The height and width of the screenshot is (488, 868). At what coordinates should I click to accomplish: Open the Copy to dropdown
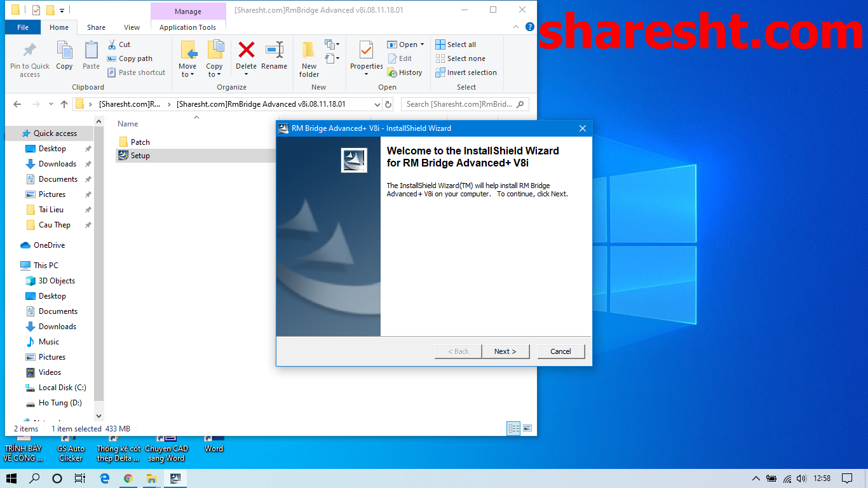click(x=214, y=58)
